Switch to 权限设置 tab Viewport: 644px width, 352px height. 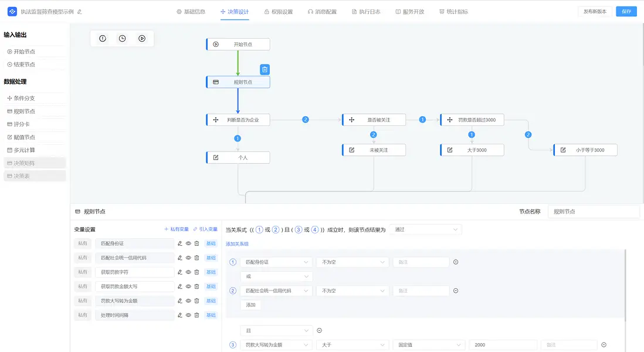(x=279, y=12)
